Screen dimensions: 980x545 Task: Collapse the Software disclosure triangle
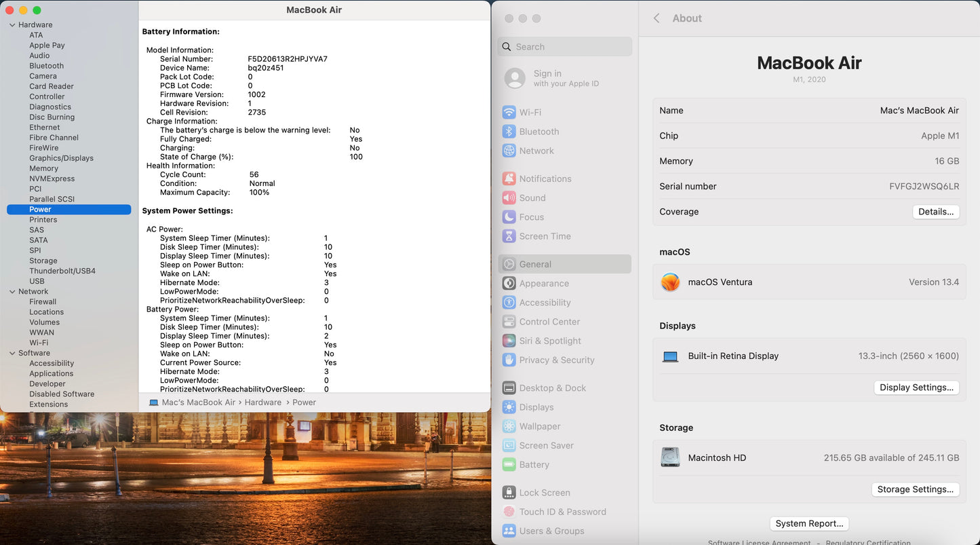coord(12,354)
